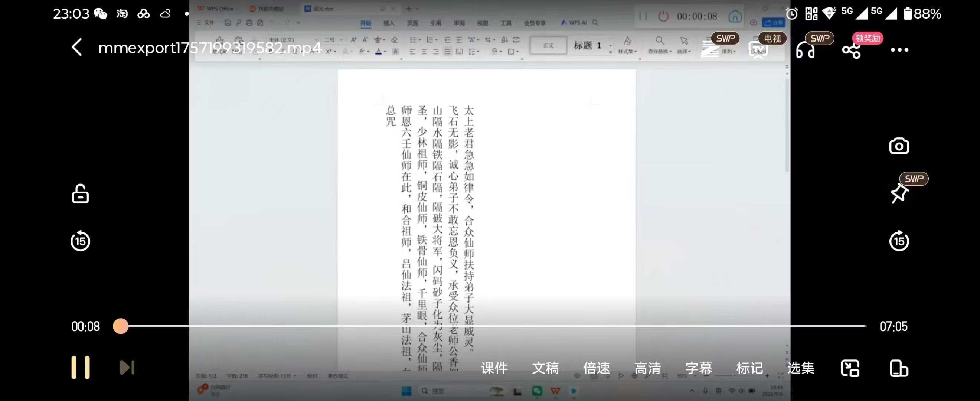Click the home icon on the recorder bar
980x401 pixels.
(x=735, y=16)
